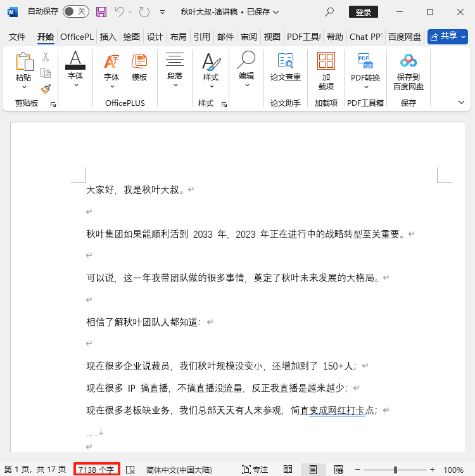This screenshot has height=476, width=475.
Task: Expand the 粘贴 paste options arrow
Action: pyautogui.click(x=24, y=87)
